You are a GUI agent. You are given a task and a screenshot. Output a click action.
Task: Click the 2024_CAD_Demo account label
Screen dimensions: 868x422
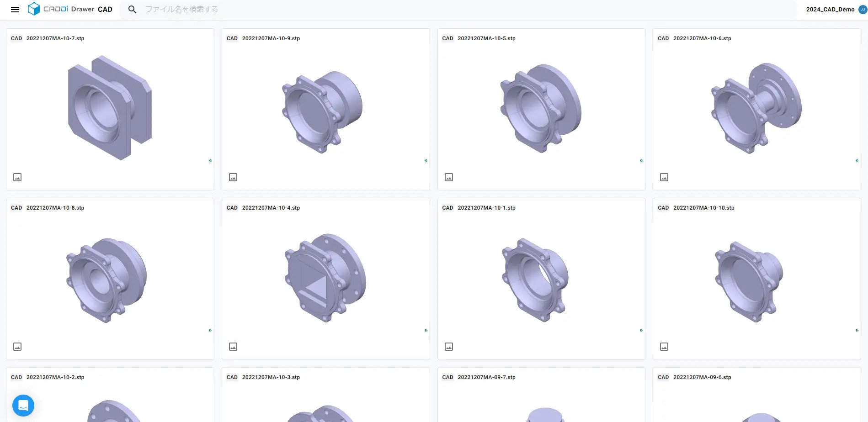(830, 9)
